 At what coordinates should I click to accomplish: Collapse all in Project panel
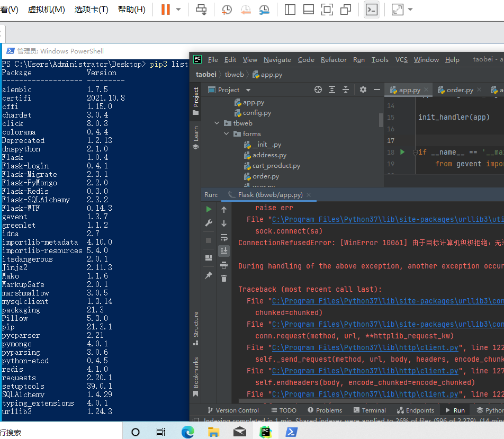[346, 89]
